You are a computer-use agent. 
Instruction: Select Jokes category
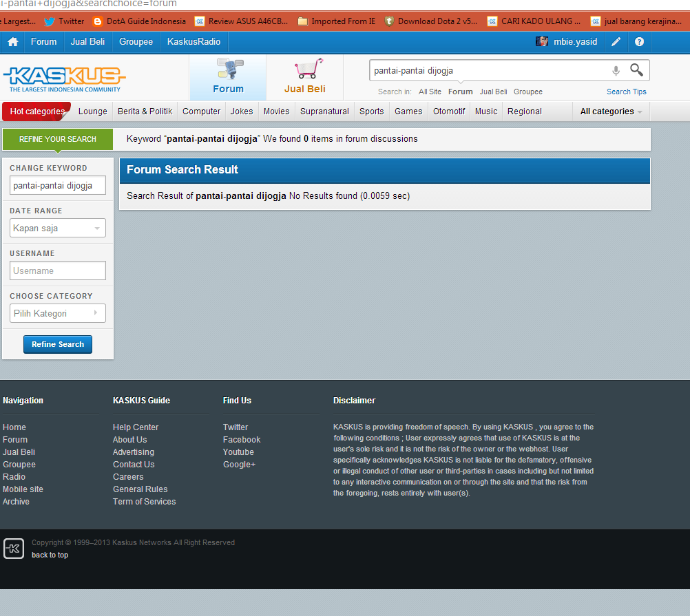pos(242,111)
